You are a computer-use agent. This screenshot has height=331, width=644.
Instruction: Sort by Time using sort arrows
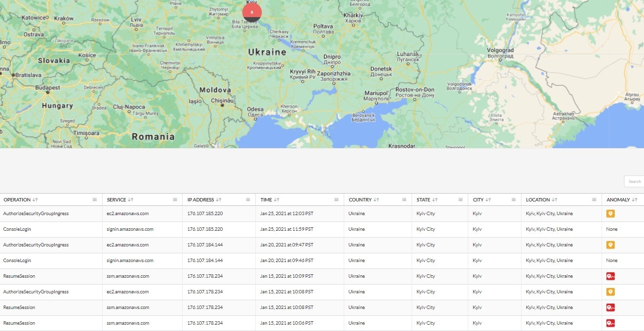pos(276,200)
